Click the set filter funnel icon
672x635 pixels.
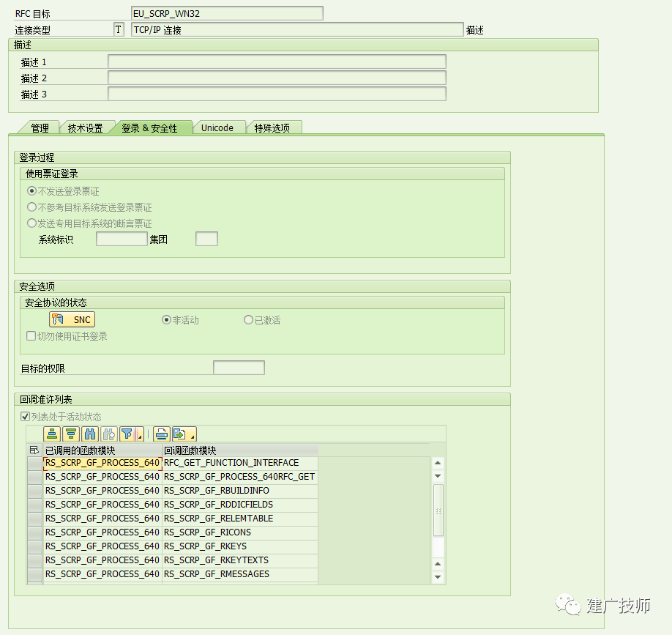pos(127,434)
